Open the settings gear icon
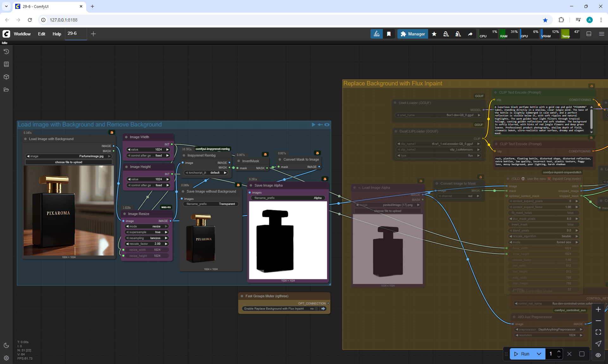The height and width of the screenshot is (364, 608). pos(6,358)
